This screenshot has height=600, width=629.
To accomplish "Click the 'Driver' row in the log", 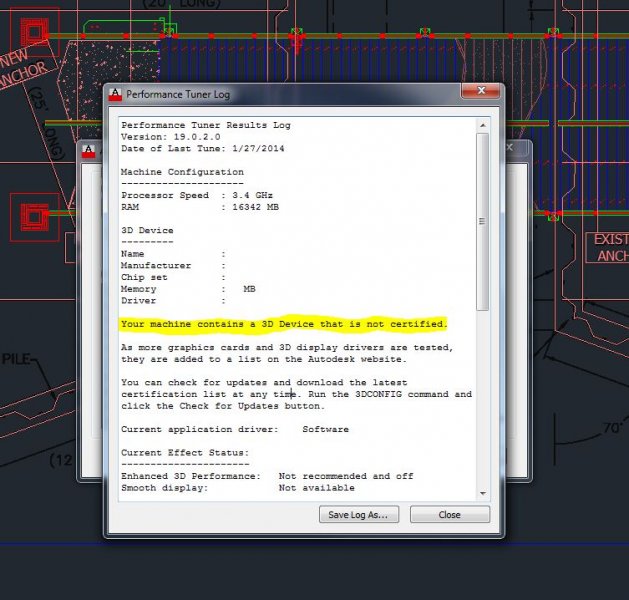I will tap(173, 300).
